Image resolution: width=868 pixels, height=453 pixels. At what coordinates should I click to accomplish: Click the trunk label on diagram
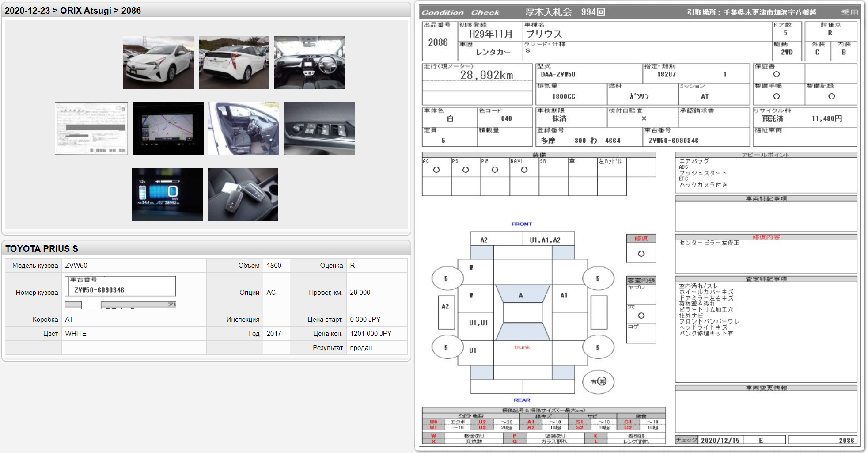click(522, 347)
